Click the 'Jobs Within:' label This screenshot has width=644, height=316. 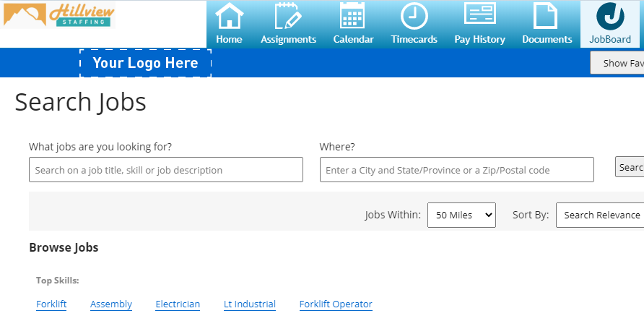[393, 215]
